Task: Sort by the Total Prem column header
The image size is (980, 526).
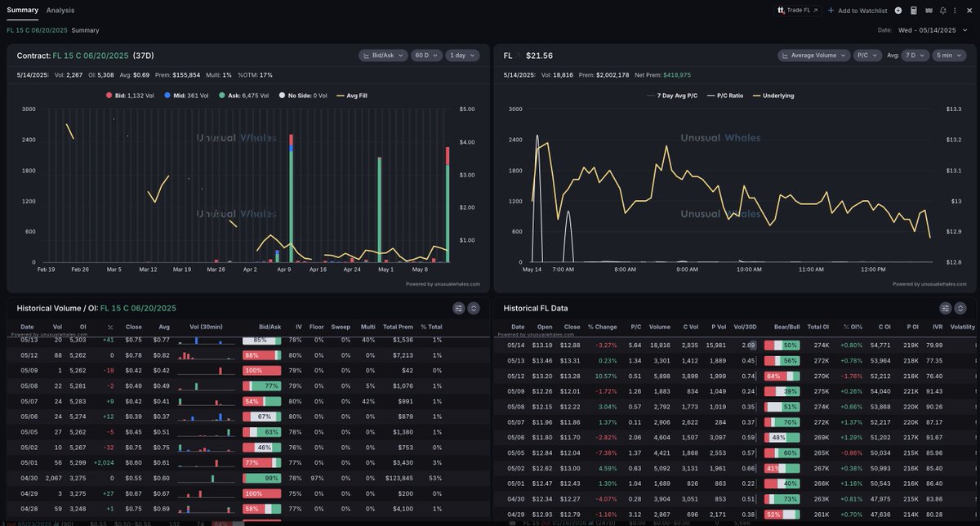Action: pyautogui.click(x=398, y=327)
